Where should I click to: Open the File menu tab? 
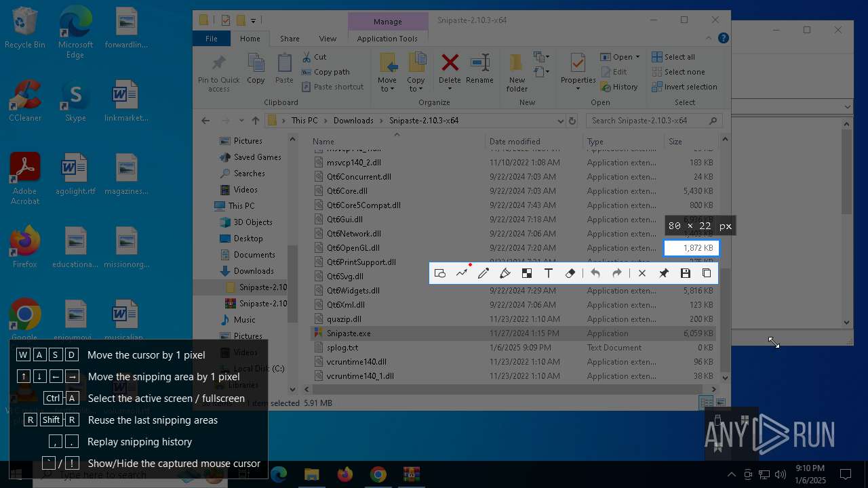pos(212,39)
